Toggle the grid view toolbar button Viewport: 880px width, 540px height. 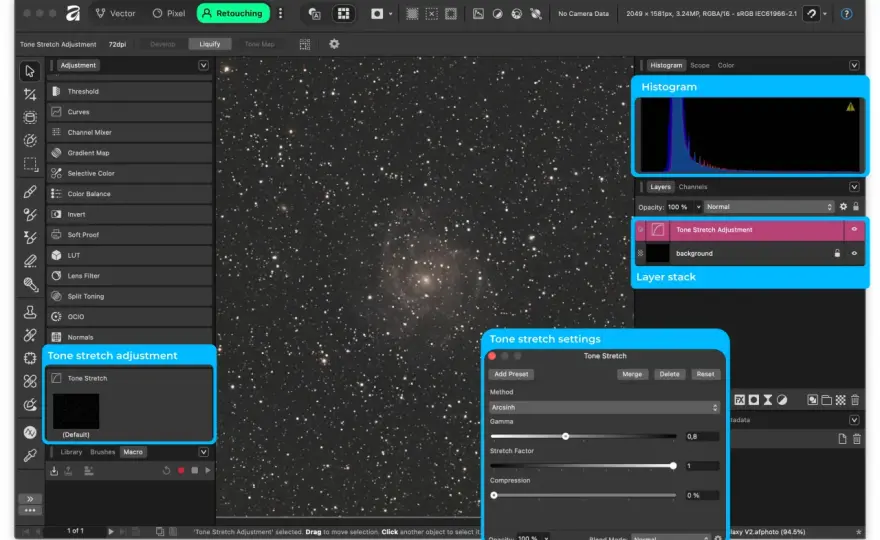tap(343, 13)
